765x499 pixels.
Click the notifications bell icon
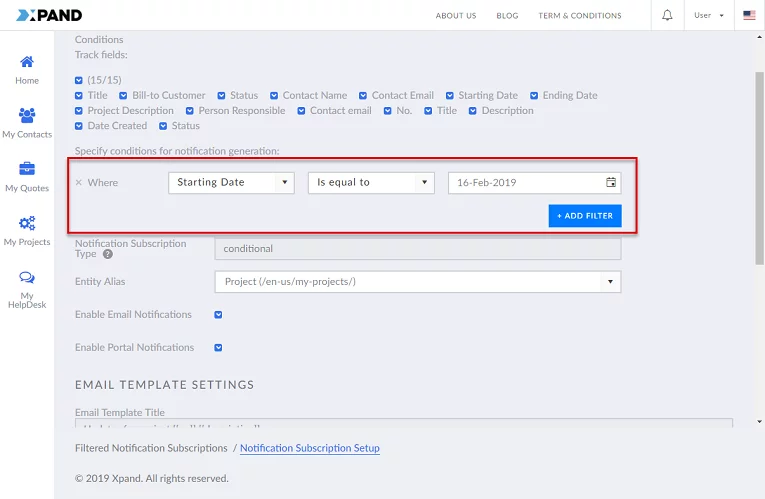(668, 15)
